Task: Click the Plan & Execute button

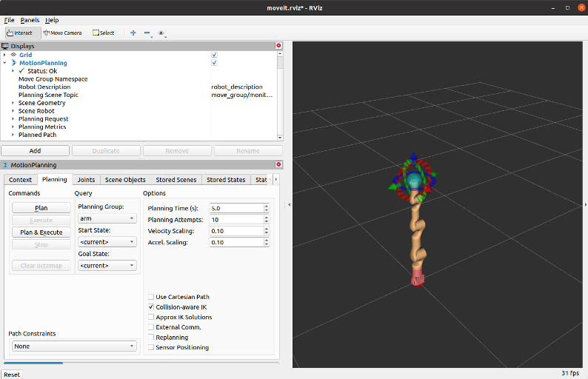Action: click(x=41, y=232)
